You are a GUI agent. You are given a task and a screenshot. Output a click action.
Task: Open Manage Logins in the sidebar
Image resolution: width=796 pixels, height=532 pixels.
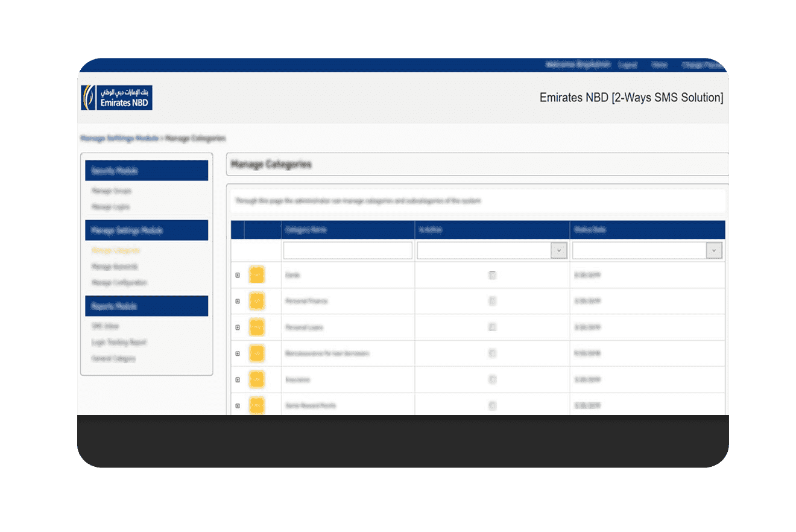[x=110, y=207]
